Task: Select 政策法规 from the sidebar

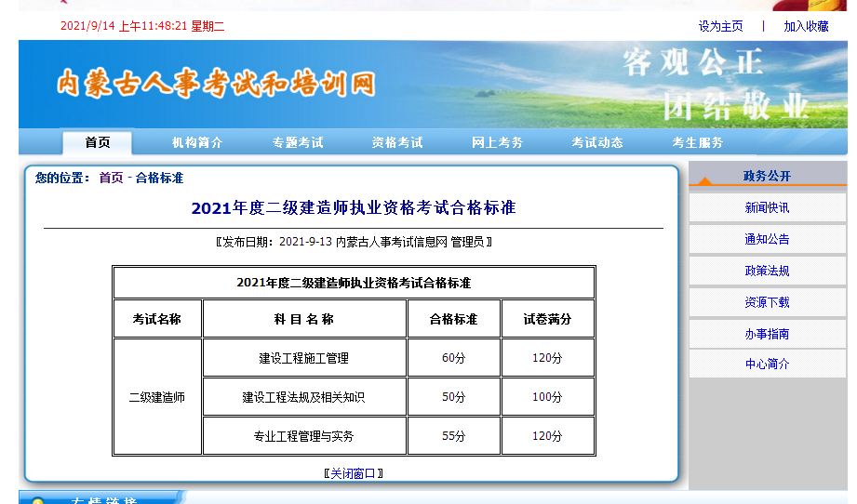Action: [x=767, y=271]
